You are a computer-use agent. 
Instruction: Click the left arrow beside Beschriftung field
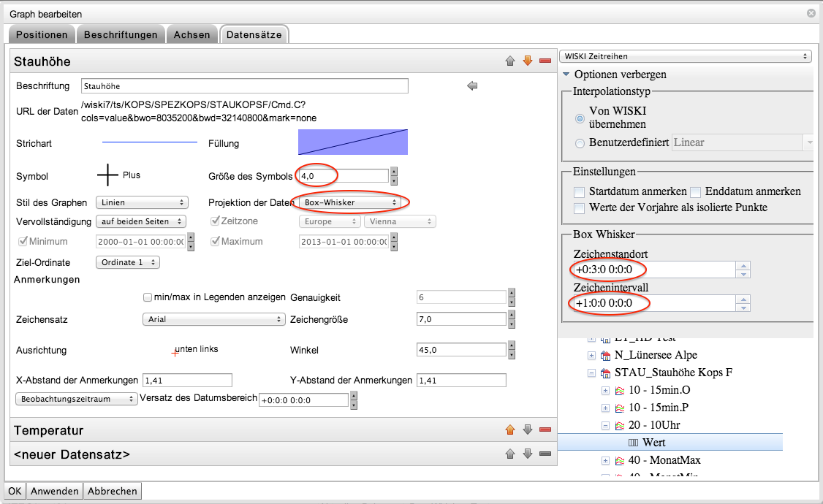coord(472,86)
